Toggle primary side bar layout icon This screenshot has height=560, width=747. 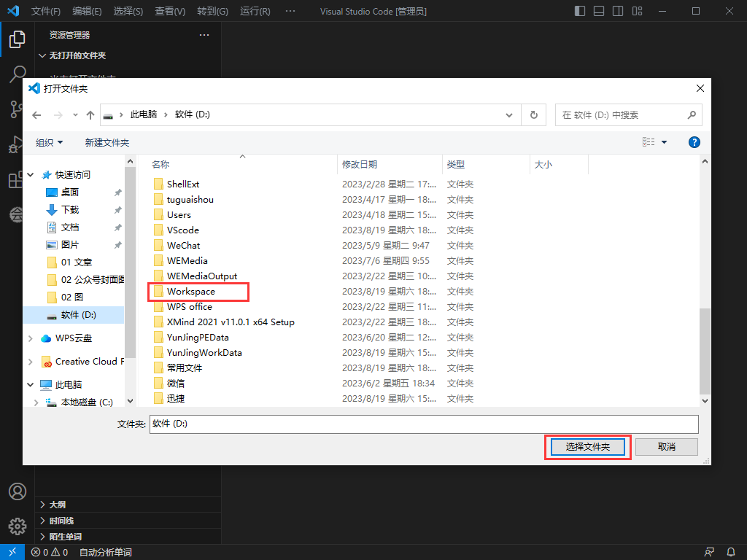point(580,11)
